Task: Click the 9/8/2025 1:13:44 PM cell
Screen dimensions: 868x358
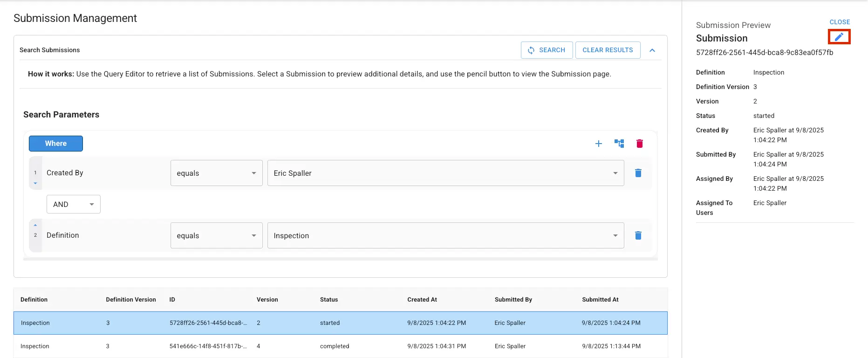Action: [x=611, y=346]
